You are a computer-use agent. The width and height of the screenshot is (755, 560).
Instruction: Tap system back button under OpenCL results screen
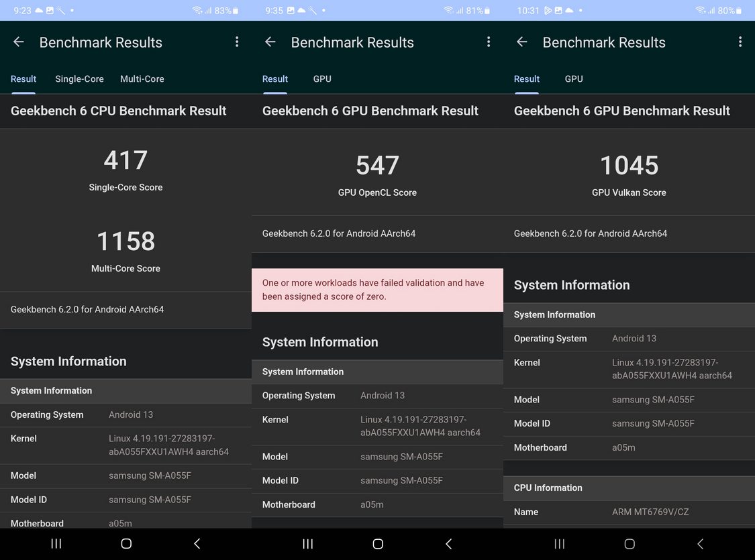click(x=449, y=544)
